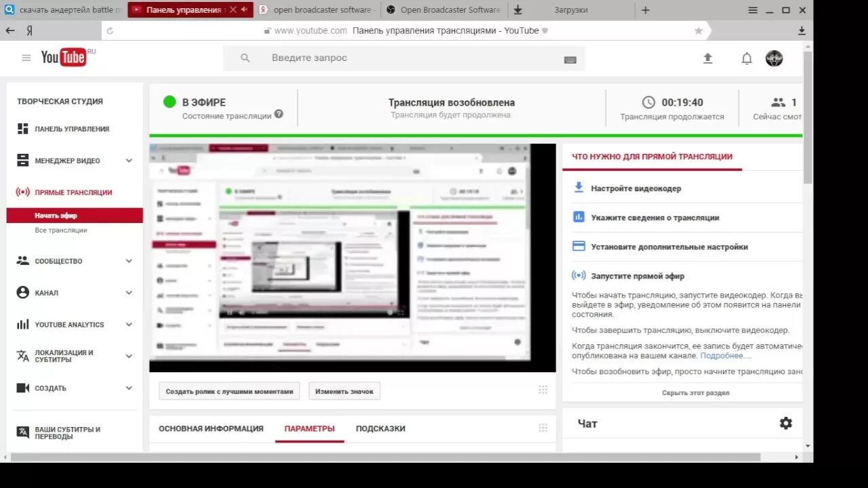Click drag handle grid beside Изменить значок
The width and height of the screenshot is (868, 488).
tap(543, 390)
